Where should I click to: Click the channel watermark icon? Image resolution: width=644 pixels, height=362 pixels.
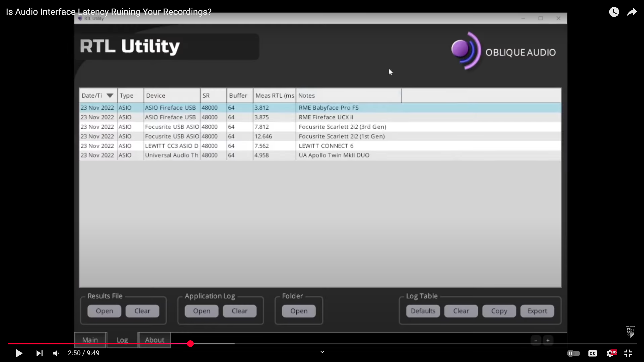tap(630, 332)
